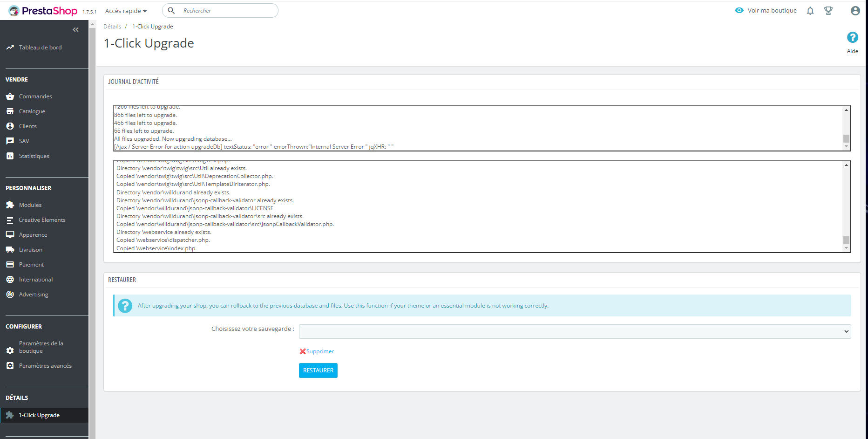Click the SAV chat bubble icon
This screenshot has width=868, height=439.
tap(10, 141)
